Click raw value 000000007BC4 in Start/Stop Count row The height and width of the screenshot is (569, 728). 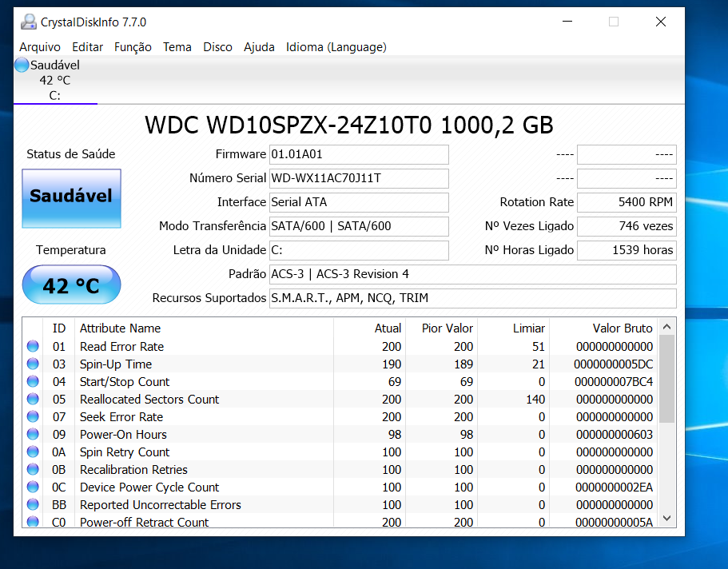pyautogui.click(x=613, y=382)
